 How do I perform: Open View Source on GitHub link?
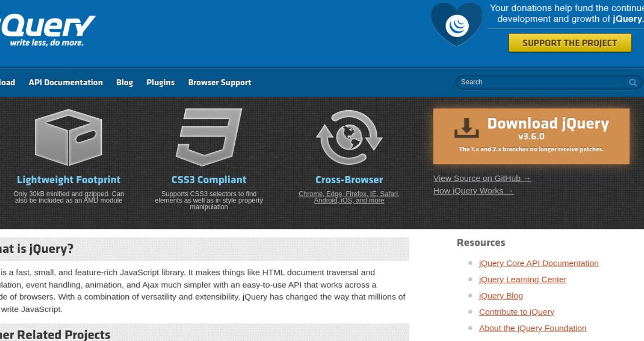[x=482, y=178]
